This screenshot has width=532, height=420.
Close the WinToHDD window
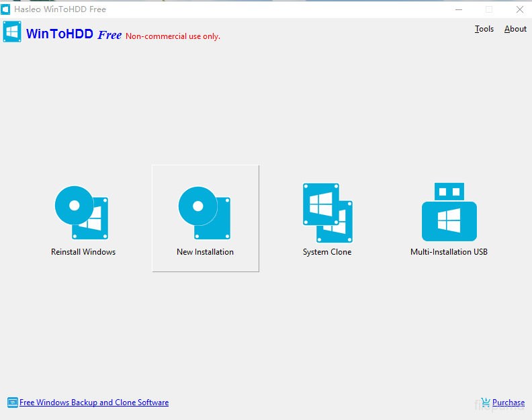(519, 9)
